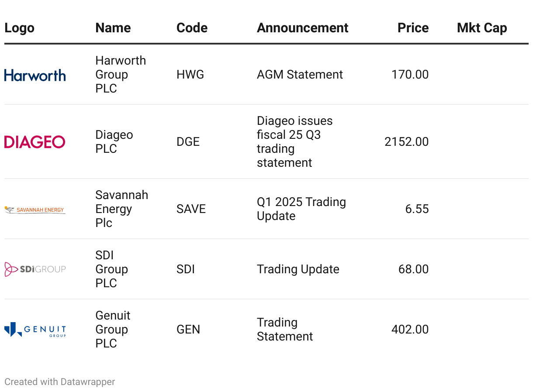
Task: Open the AGM Statement announcement
Action: 300,75
